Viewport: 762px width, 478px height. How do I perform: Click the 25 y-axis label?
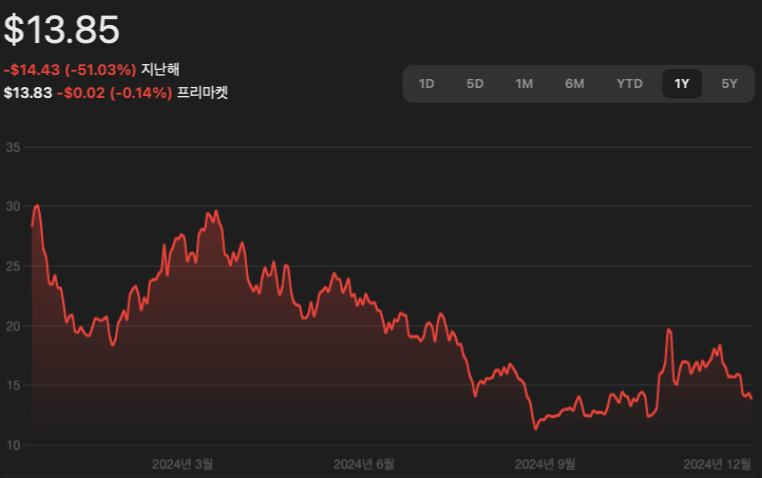click(x=13, y=266)
